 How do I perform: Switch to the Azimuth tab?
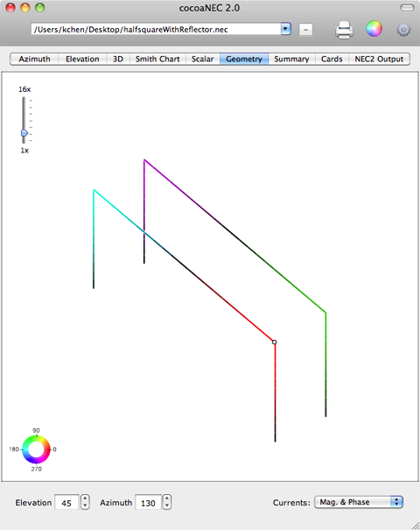pos(34,59)
